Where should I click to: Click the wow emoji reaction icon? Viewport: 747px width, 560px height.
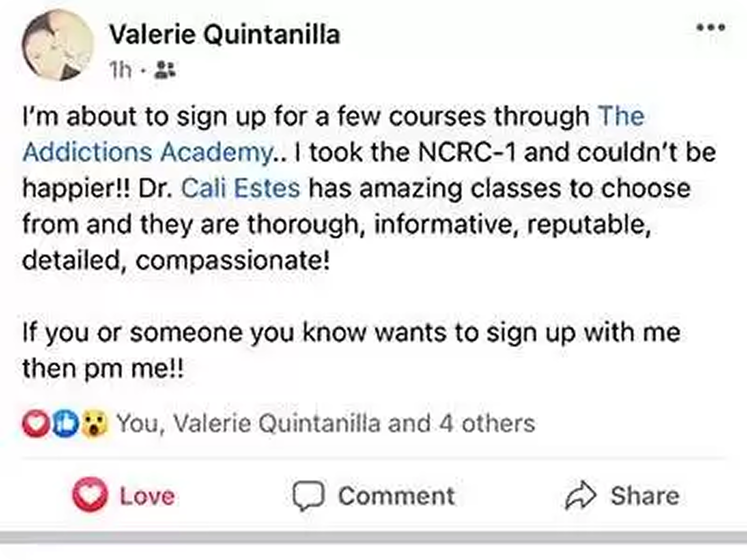(94, 424)
